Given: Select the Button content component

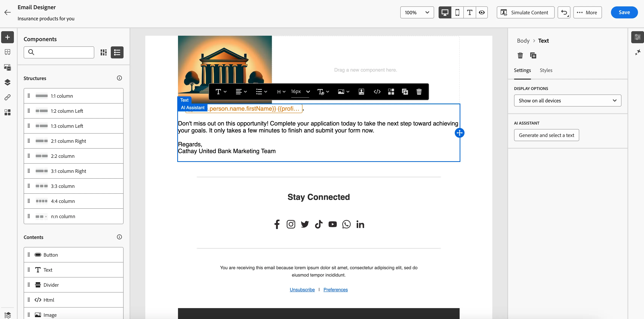Looking at the screenshot, I should pyautogui.click(x=73, y=255).
